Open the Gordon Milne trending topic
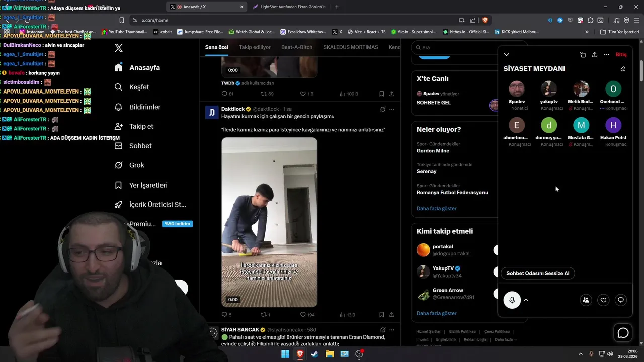 click(433, 151)
